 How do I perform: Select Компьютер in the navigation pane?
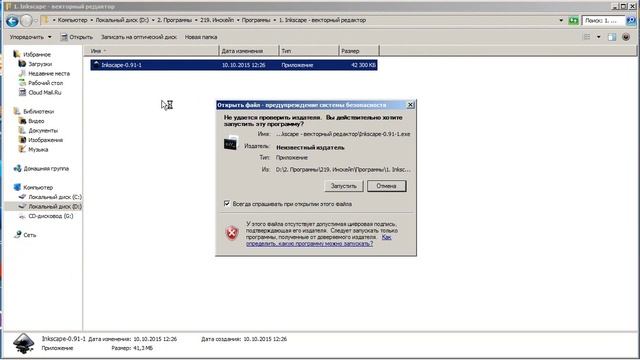38,187
